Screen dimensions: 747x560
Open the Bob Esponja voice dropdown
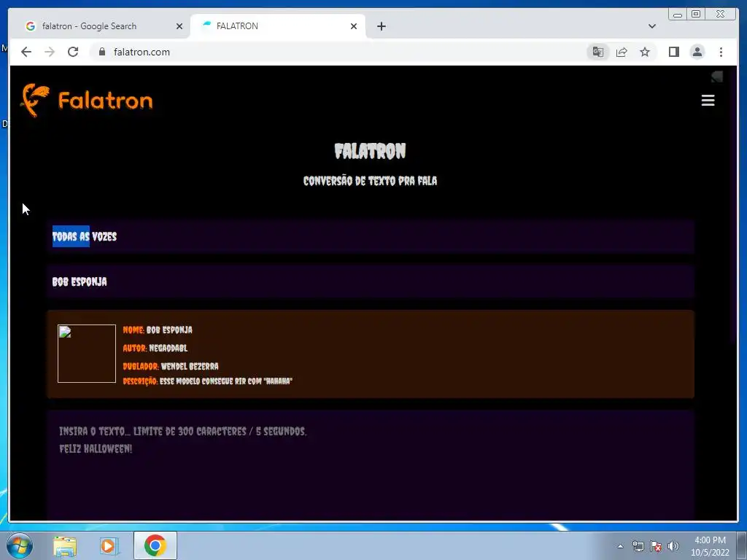tap(371, 281)
